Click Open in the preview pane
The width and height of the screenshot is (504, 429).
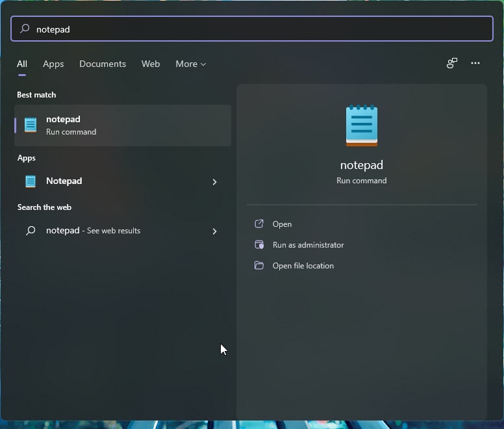coord(282,224)
